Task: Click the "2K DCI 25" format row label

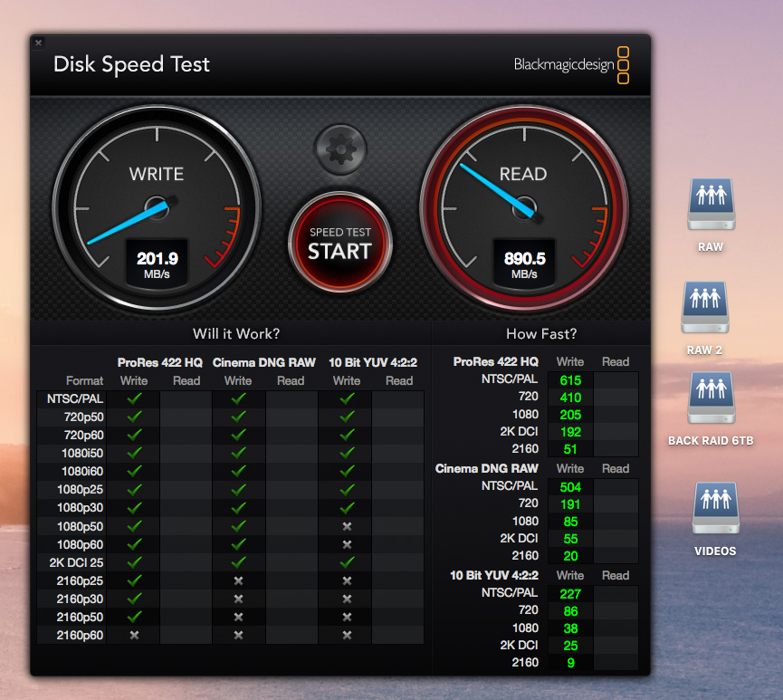Action: 76,562
